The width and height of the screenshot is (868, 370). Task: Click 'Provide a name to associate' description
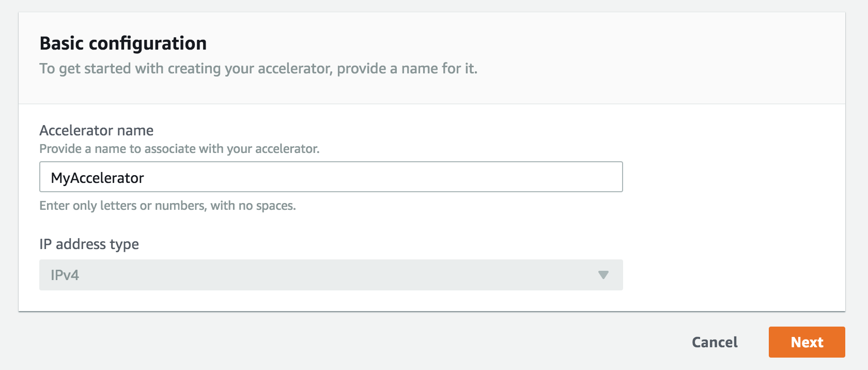click(x=180, y=149)
